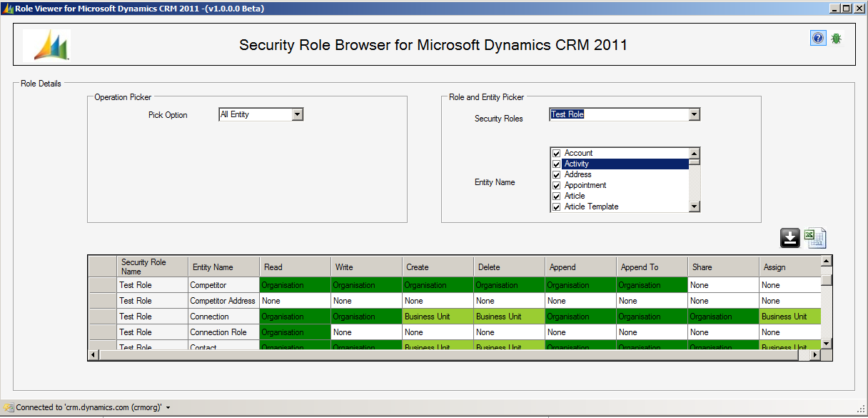Open the Security Roles dropdown
Screen dimensions: 868x418
694,114
